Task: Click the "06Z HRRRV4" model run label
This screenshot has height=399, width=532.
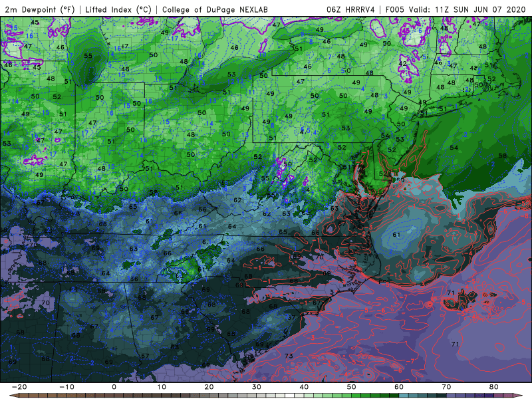Action: [x=350, y=9]
